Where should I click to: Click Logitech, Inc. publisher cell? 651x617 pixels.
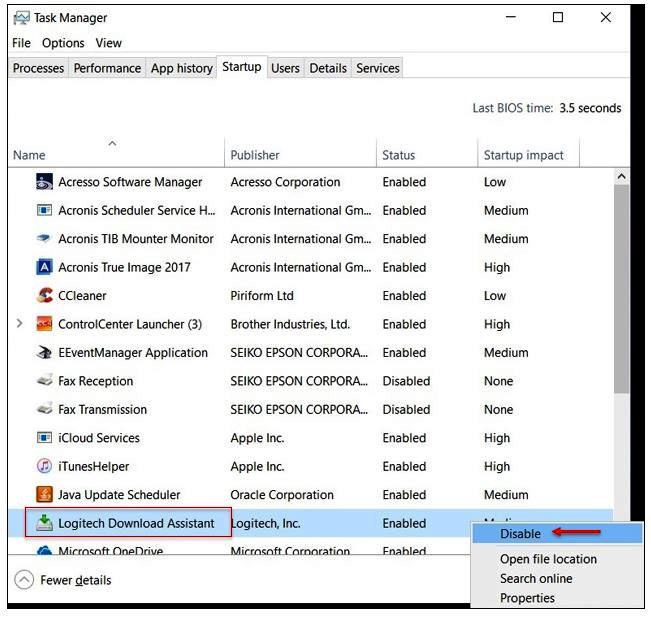tap(266, 523)
